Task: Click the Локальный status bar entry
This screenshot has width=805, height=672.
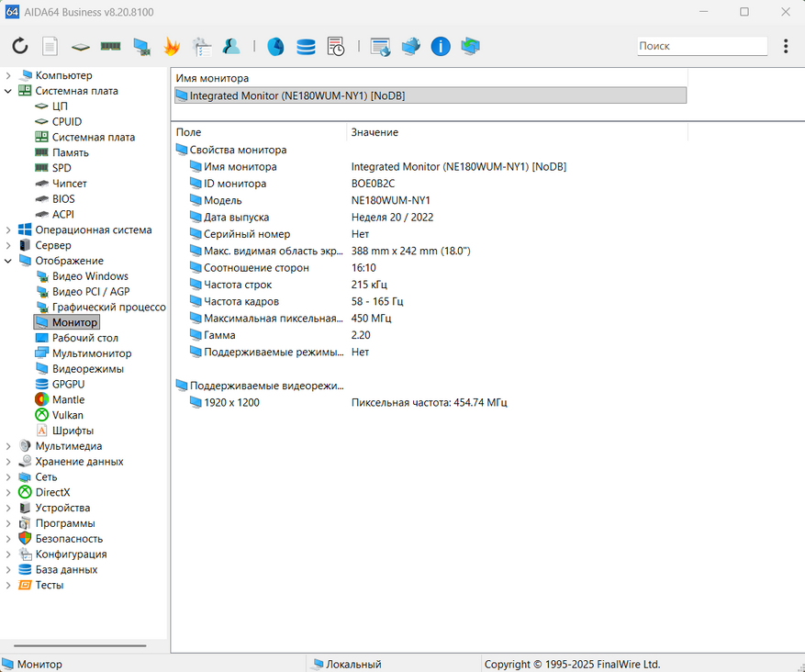Action: pos(347,664)
